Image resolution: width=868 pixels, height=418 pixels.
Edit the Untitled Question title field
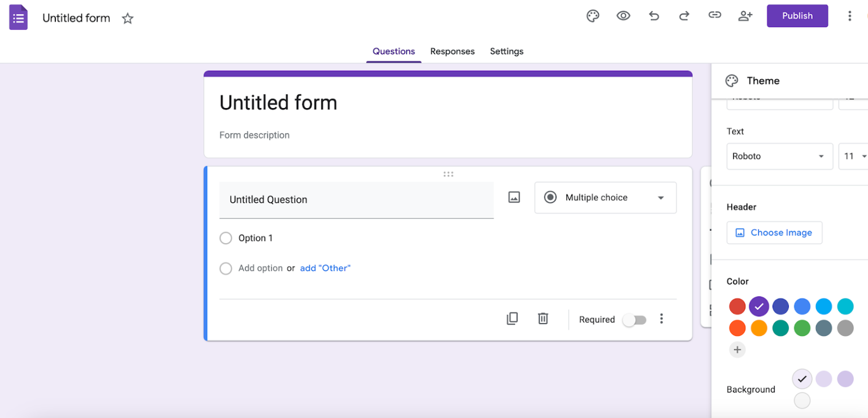pos(356,200)
